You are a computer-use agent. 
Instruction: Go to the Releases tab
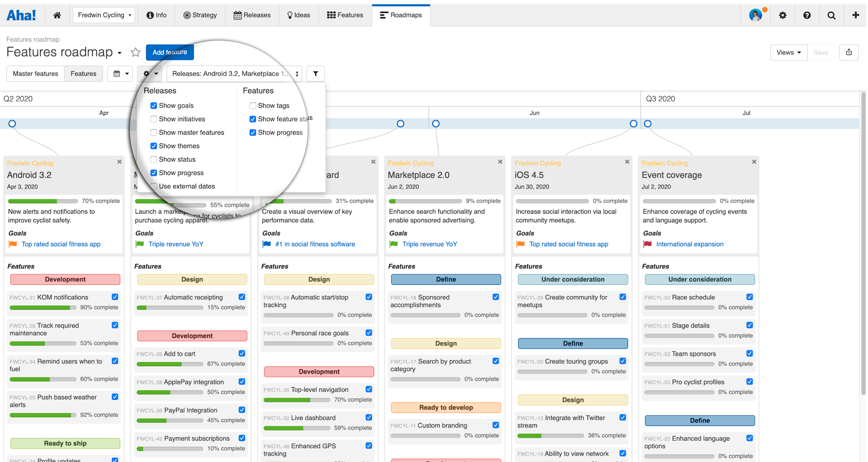252,15
